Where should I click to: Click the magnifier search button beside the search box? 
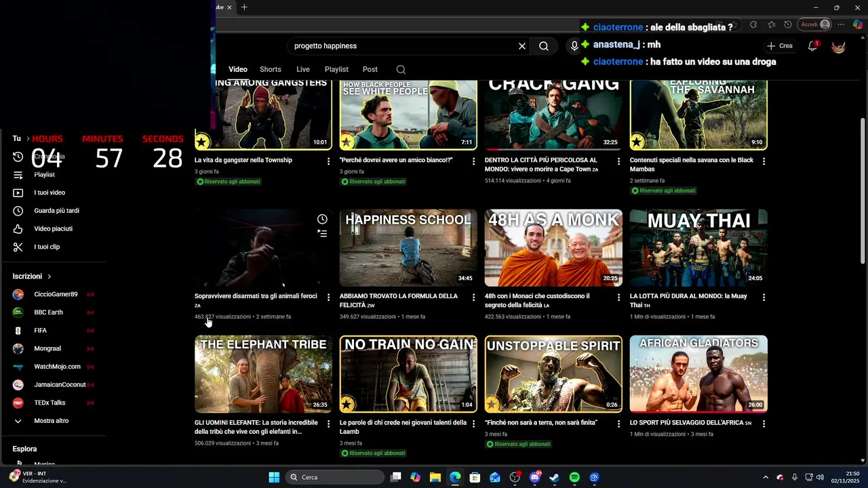(x=544, y=46)
